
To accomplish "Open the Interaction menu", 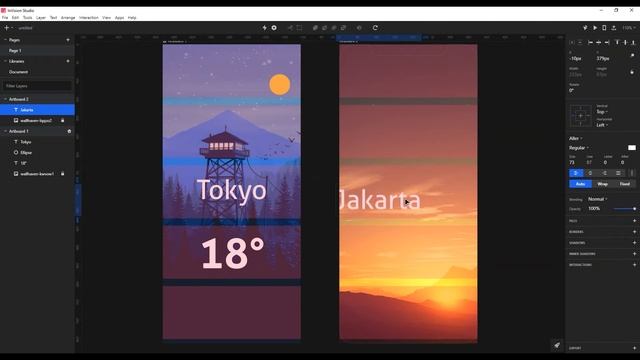I will click(x=89, y=18).
